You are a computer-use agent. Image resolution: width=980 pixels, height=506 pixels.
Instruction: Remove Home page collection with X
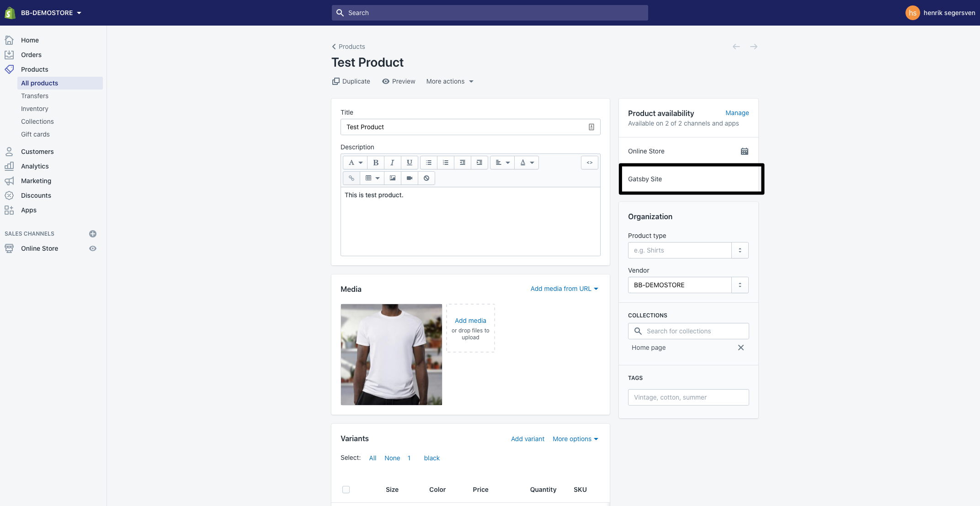741,348
